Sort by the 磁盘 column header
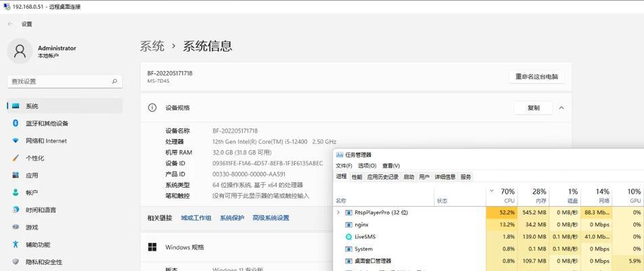This screenshot has width=644, height=271. [x=565, y=196]
